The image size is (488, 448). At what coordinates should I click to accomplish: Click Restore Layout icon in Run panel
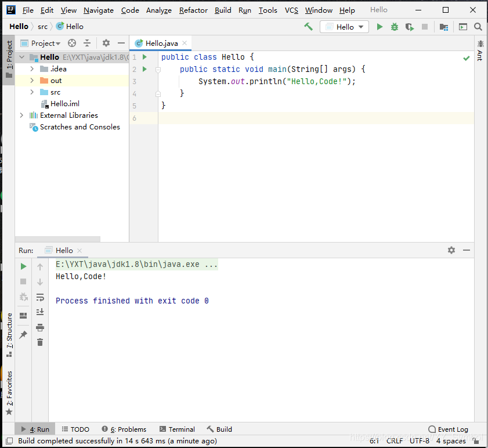click(x=23, y=316)
